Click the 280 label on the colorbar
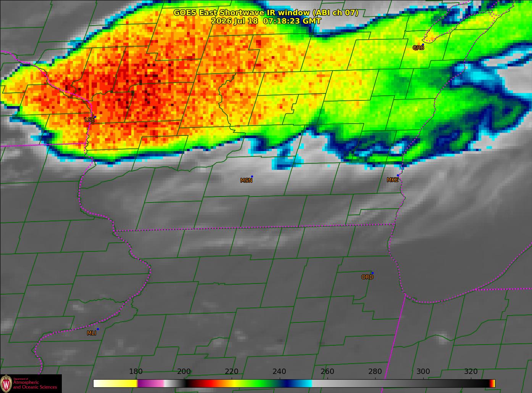Screen dimensions: 532x393 (375, 372)
